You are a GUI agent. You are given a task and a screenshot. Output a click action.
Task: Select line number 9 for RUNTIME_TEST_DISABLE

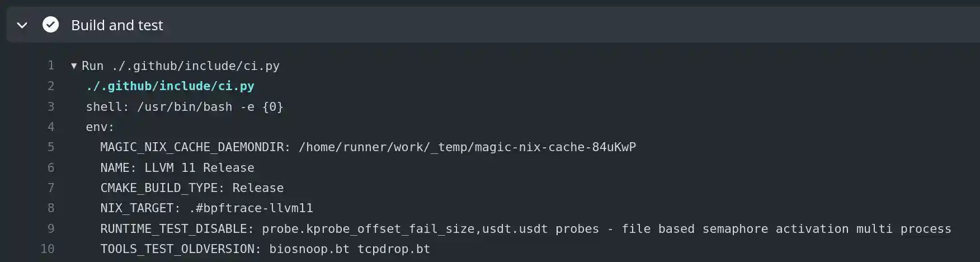pyautogui.click(x=51, y=228)
